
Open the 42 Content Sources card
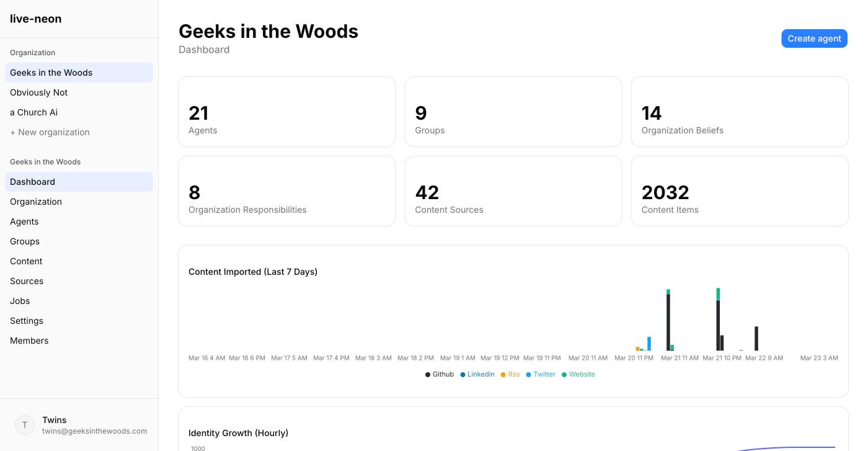coord(513,191)
